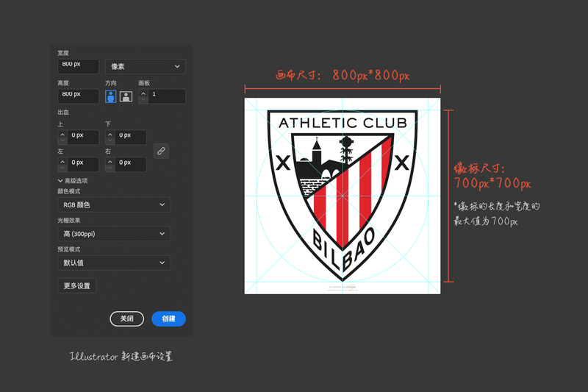Click the width input field

click(78, 66)
